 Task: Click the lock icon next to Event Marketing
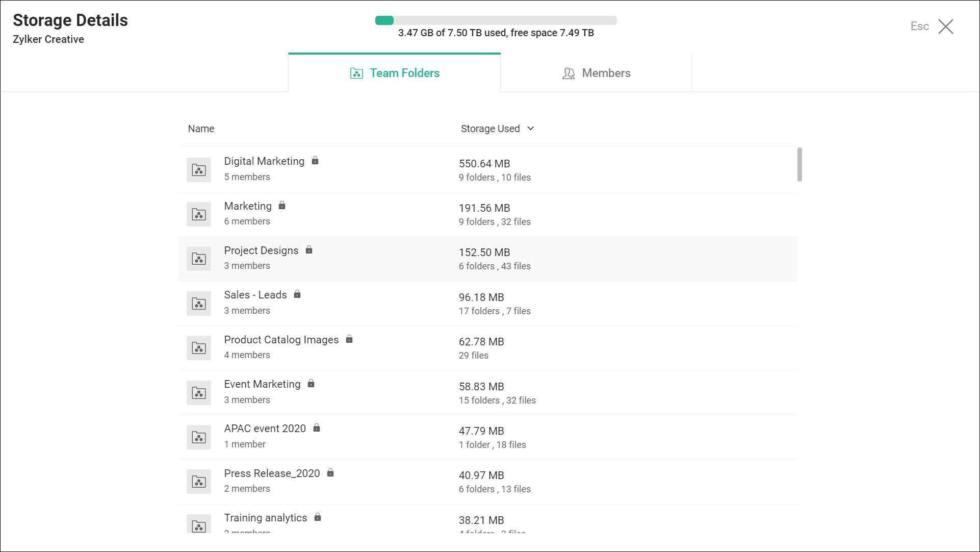pos(311,384)
